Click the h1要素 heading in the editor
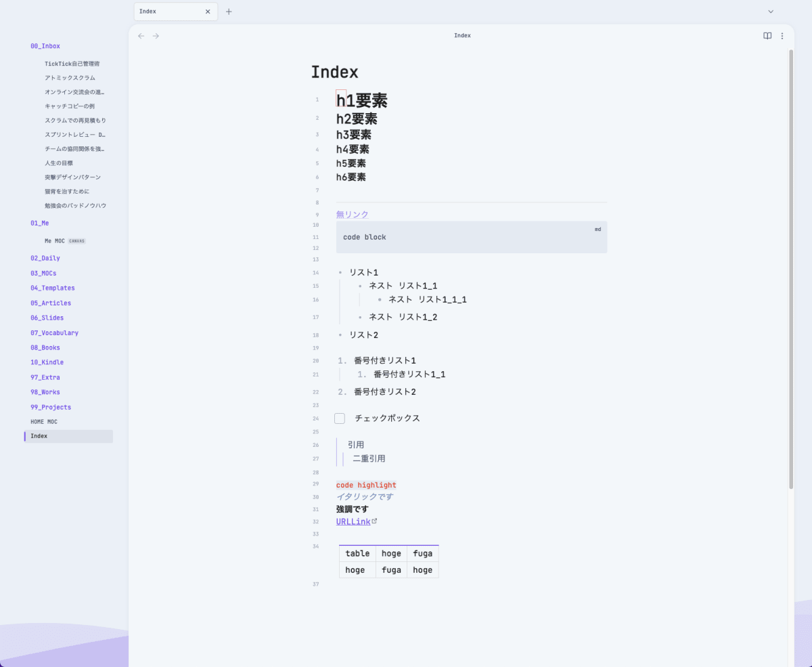 (x=363, y=100)
